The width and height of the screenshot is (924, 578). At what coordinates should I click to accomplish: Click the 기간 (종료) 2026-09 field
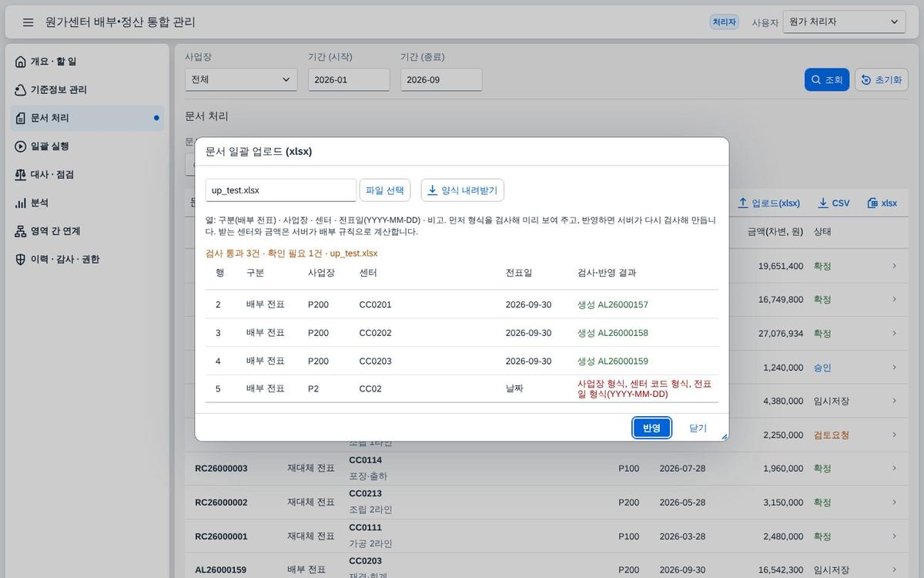(x=441, y=79)
